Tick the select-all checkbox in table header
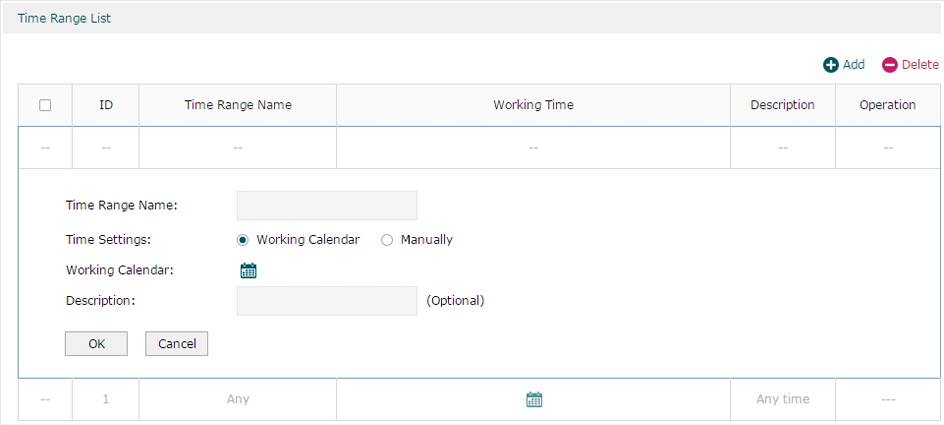This screenshot has height=425, width=944. point(45,105)
